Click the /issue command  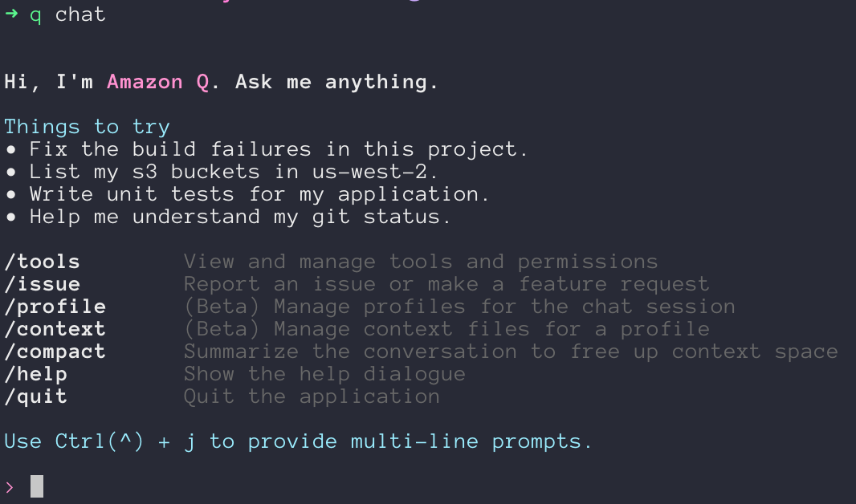pos(42,284)
